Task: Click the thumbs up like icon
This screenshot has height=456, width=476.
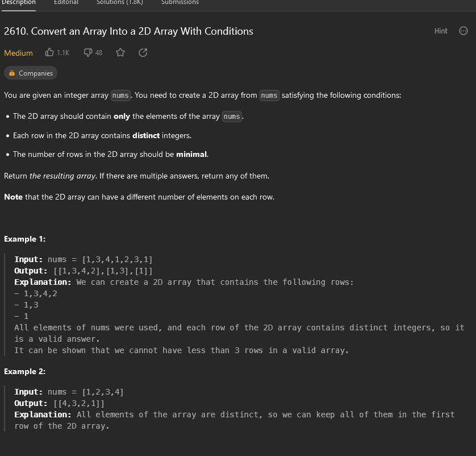Action: click(x=49, y=52)
